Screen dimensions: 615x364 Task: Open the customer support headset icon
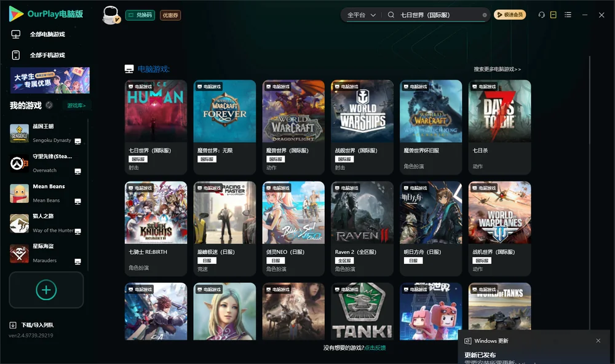pyautogui.click(x=541, y=15)
